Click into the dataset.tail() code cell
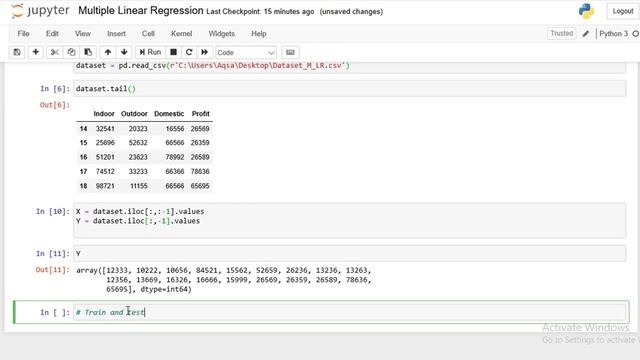 click(349, 89)
